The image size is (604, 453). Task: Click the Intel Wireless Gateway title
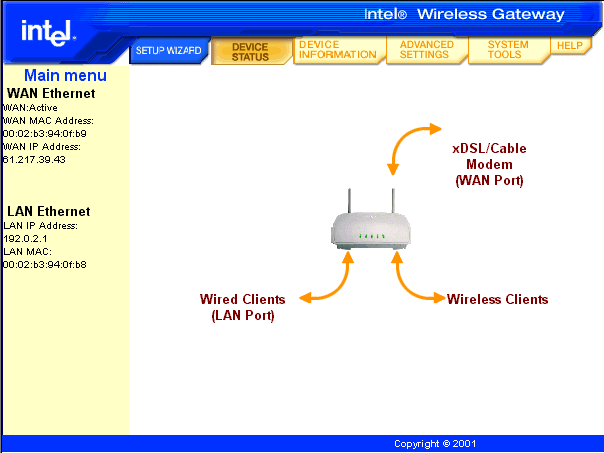[464, 14]
